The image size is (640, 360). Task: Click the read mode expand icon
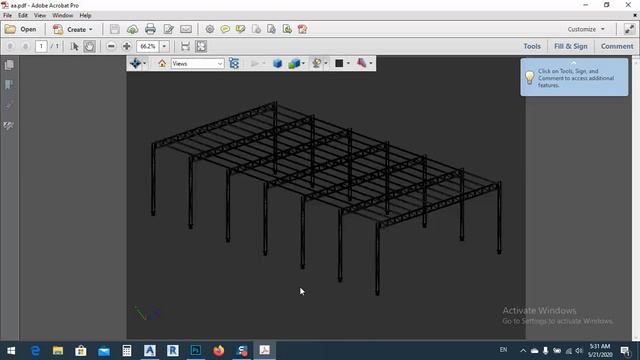coord(629,29)
